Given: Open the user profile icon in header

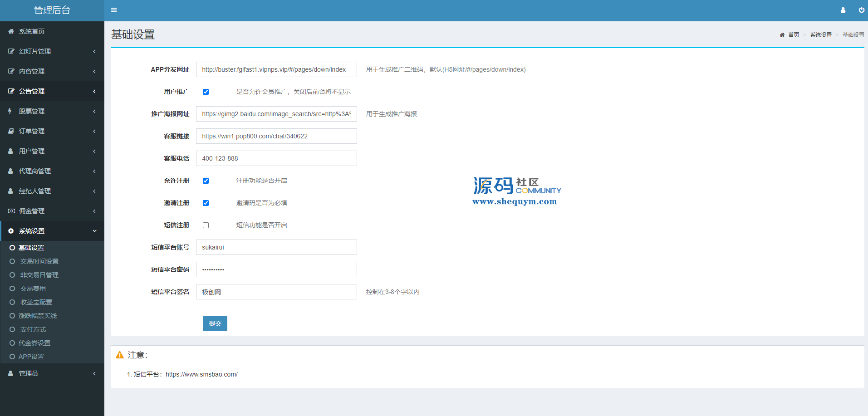Looking at the screenshot, I should pyautogui.click(x=843, y=10).
